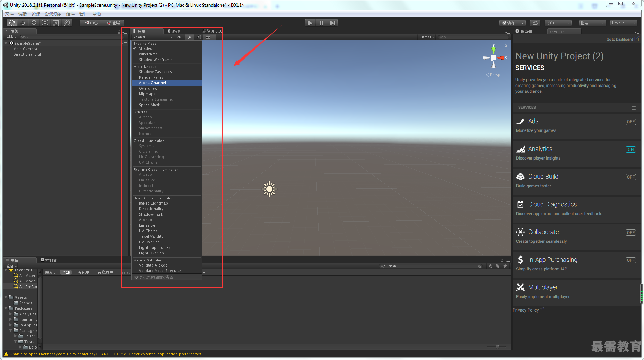Screen dimensions: 644x360
Task: Choose Baked Lightmap draw mode
Action: [x=167, y=203]
